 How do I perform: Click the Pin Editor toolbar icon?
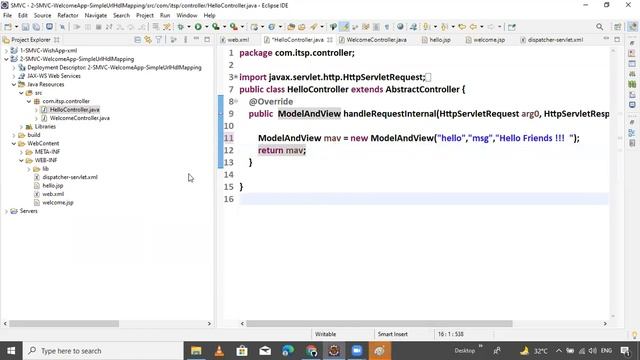click(x=511, y=27)
